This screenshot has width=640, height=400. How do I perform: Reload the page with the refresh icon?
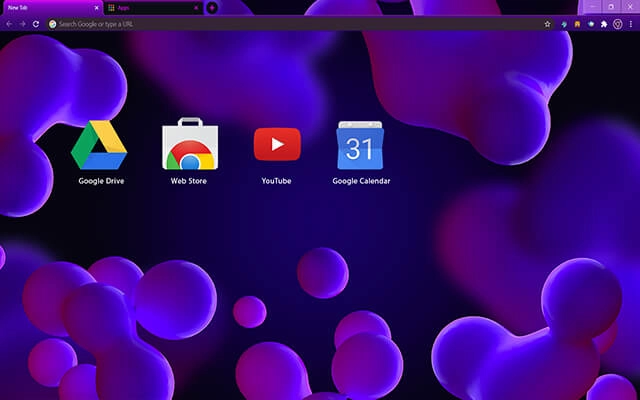36,24
